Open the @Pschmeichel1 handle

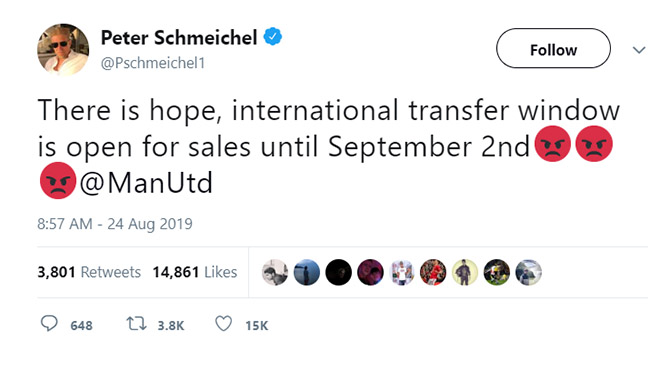coord(153,63)
